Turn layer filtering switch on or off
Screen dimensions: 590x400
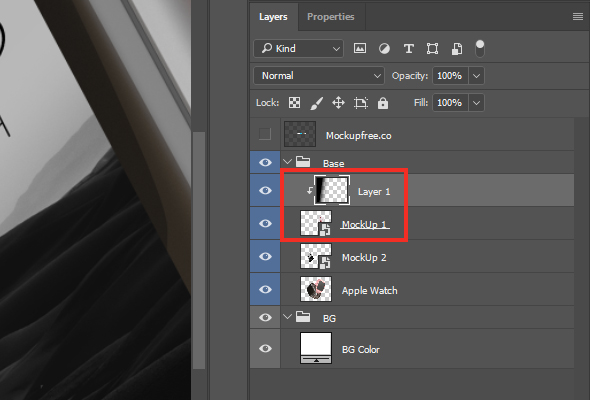(x=480, y=49)
